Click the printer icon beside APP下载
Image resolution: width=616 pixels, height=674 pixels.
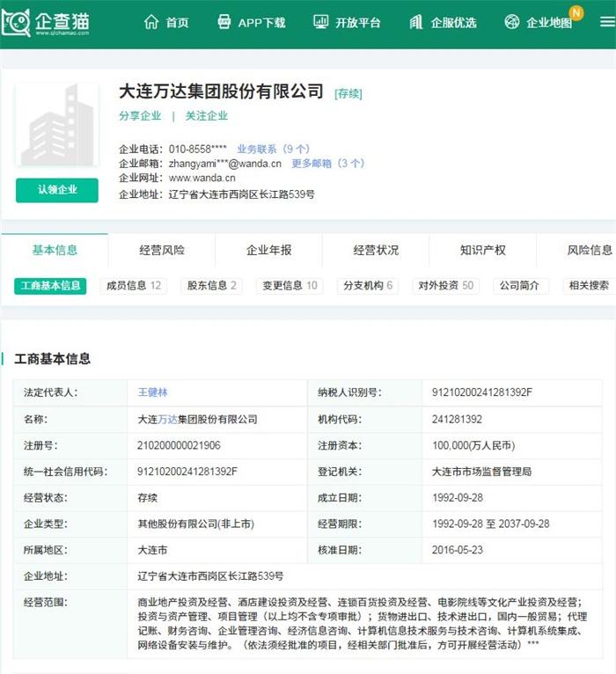(x=224, y=21)
